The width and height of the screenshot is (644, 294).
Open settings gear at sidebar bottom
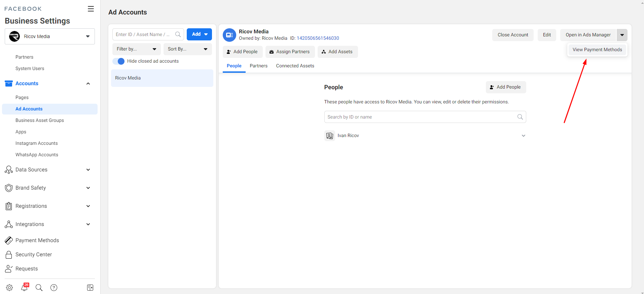[x=9, y=288]
